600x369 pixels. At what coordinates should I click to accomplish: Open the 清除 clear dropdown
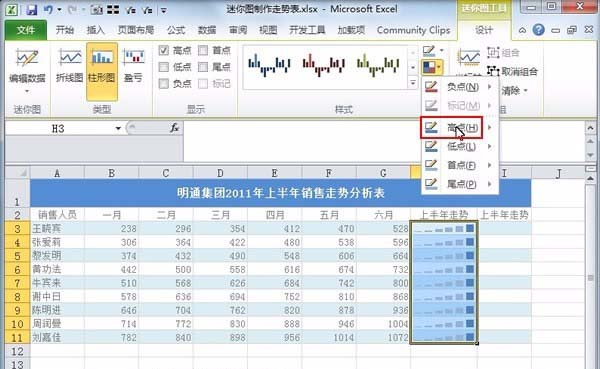tap(515, 91)
